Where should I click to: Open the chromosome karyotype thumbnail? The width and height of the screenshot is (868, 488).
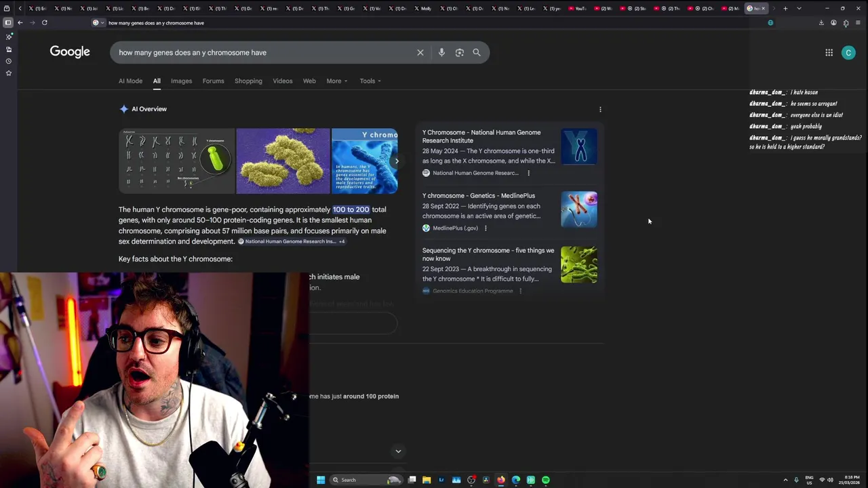click(176, 161)
